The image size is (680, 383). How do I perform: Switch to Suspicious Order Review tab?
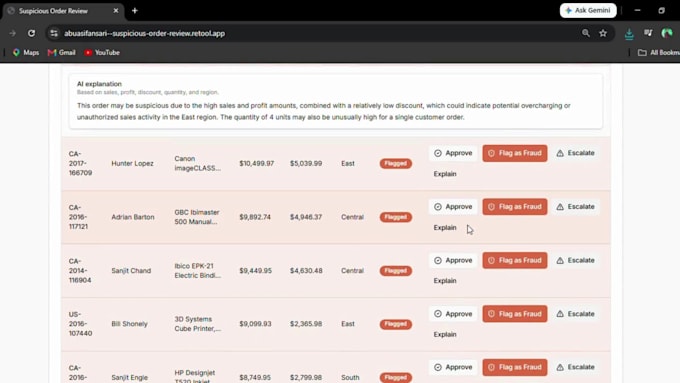[63, 11]
